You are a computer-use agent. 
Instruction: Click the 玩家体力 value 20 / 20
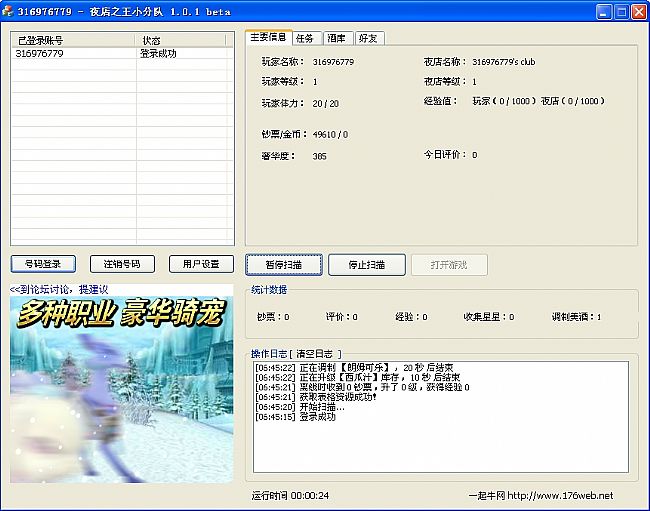point(325,104)
